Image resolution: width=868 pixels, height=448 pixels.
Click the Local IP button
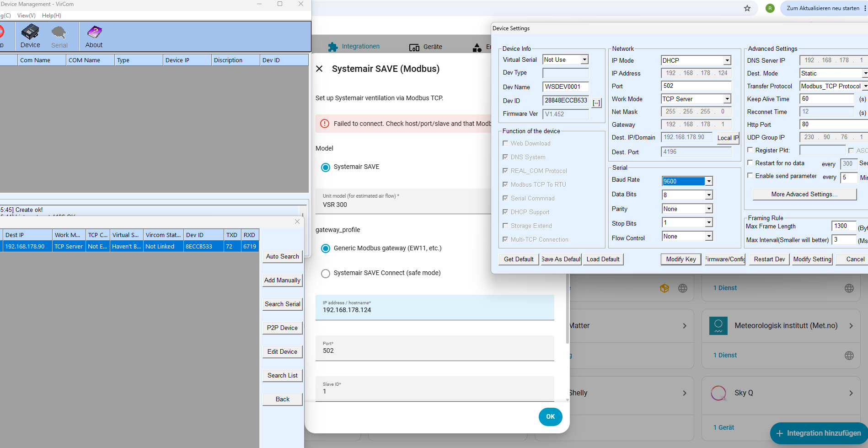click(x=728, y=138)
